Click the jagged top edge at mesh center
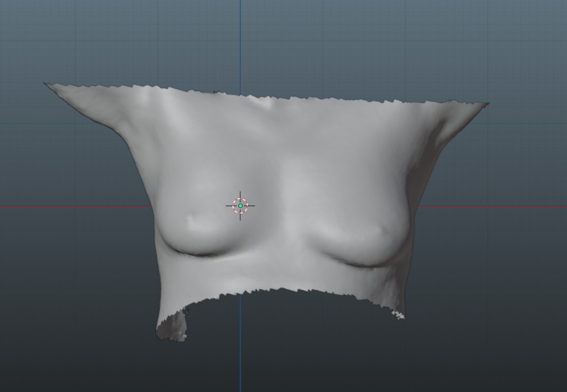This screenshot has width=567, height=392. (x=277, y=97)
